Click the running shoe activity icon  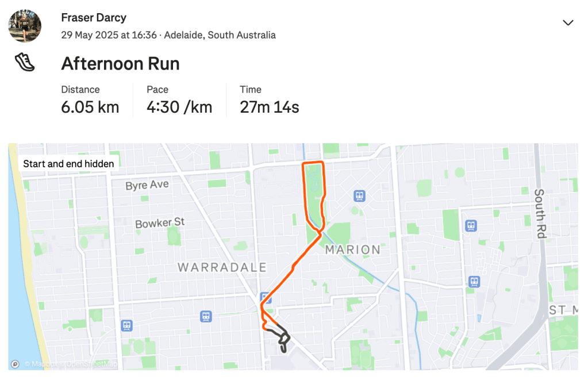pos(25,62)
